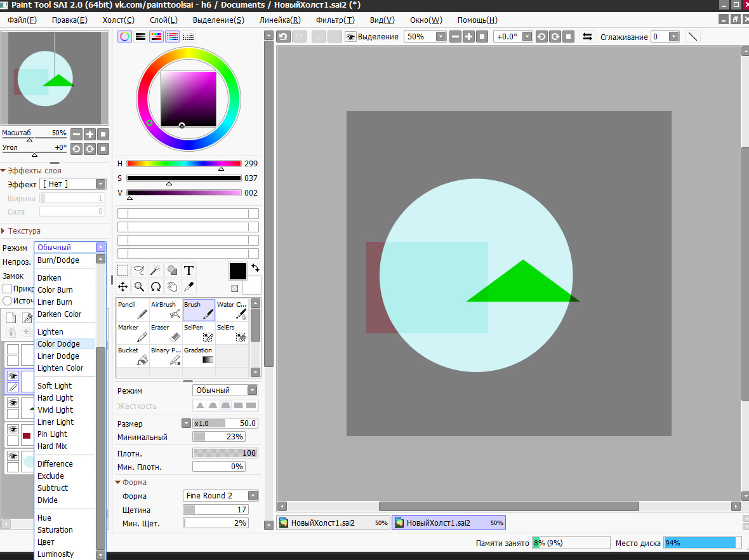
Task: Adjust the H hue slider
Action: (x=184, y=164)
